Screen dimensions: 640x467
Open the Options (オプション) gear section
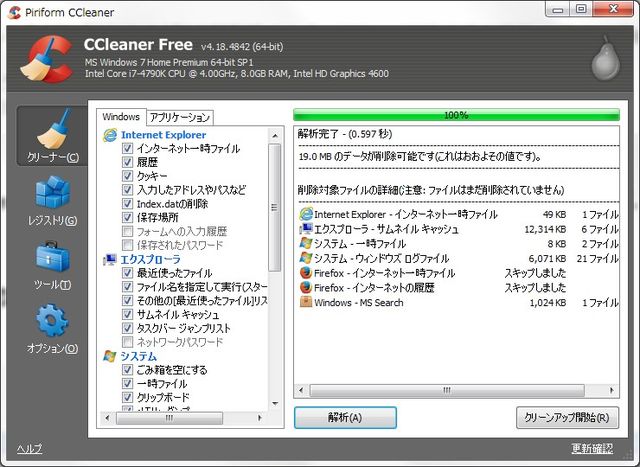(52, 329)
